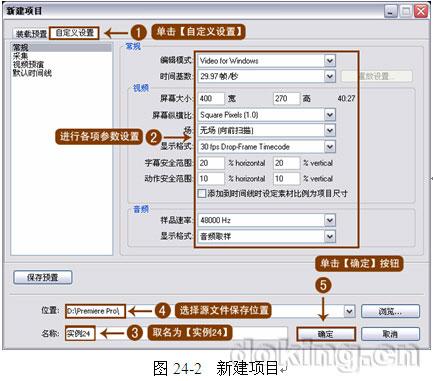Click 字幕安全范围 vertical percent field

pos(286,163)
